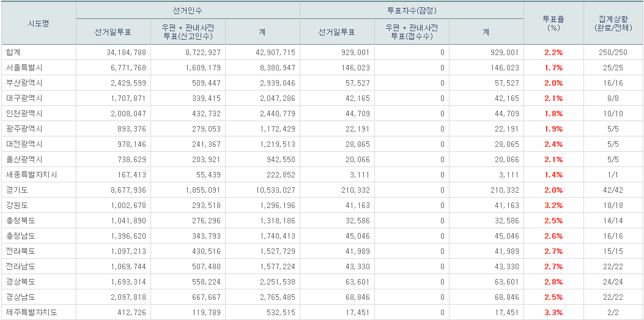Screen dimensions: 644x320
Task: Click the 투표자수(잠정) group header
Action: 412,10
